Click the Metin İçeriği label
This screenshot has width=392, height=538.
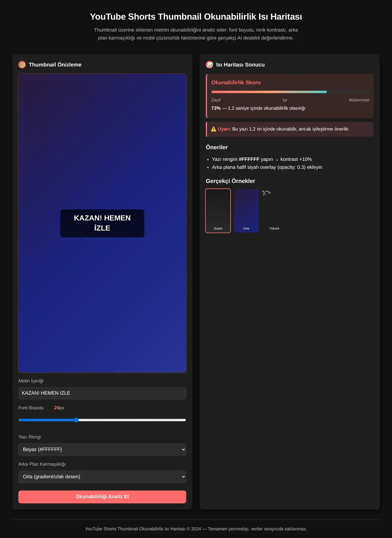(x=31, y=381)
